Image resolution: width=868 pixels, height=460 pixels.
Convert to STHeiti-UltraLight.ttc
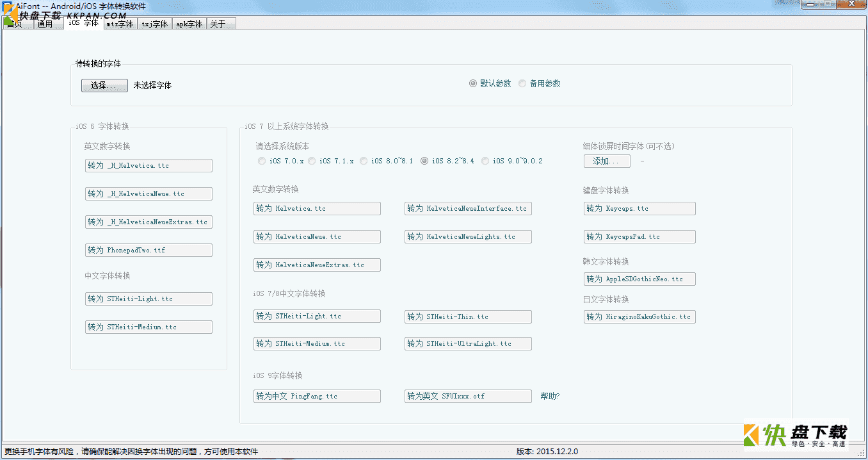tap(468, 343)
